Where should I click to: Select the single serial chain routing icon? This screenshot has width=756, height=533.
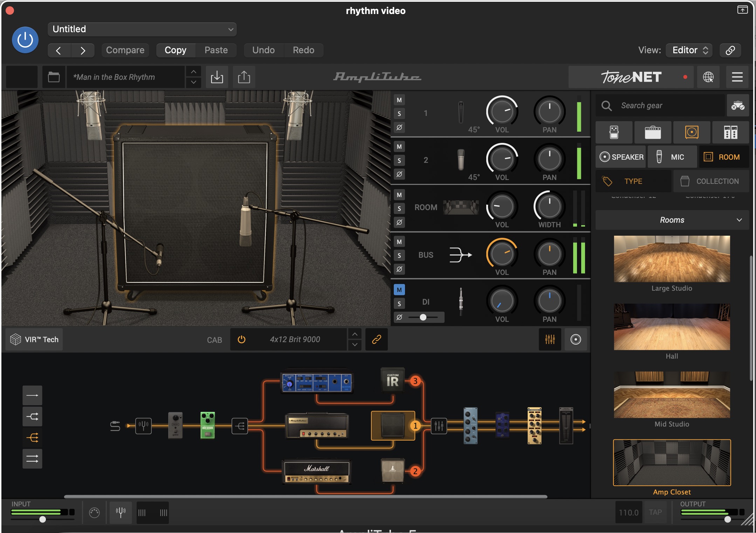click(32, 395)
